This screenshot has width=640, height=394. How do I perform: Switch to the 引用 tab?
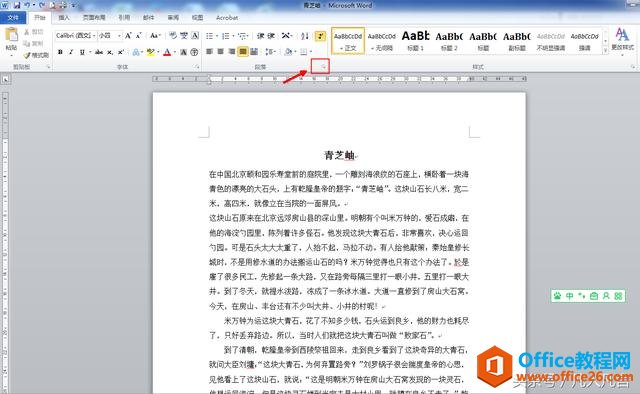[x=124, y=18]
